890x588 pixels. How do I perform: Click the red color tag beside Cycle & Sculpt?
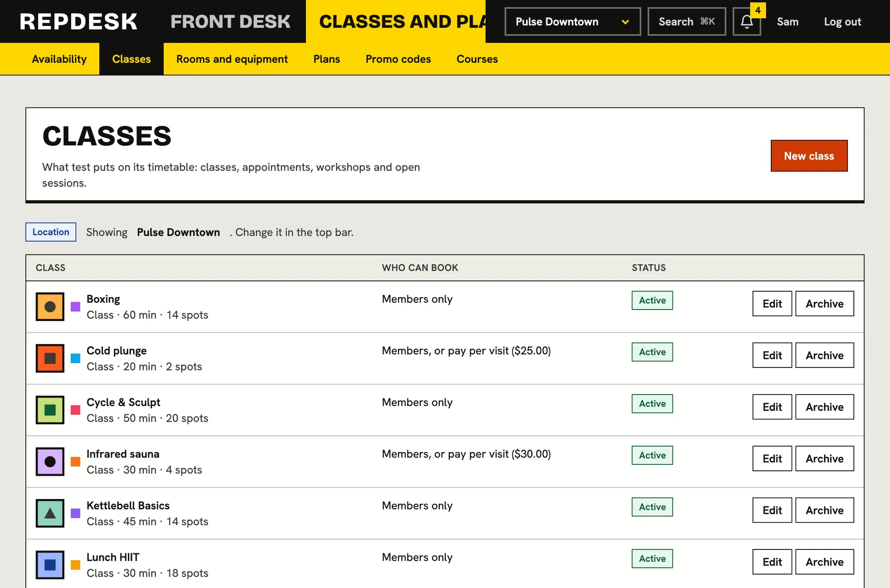[75, 410]
